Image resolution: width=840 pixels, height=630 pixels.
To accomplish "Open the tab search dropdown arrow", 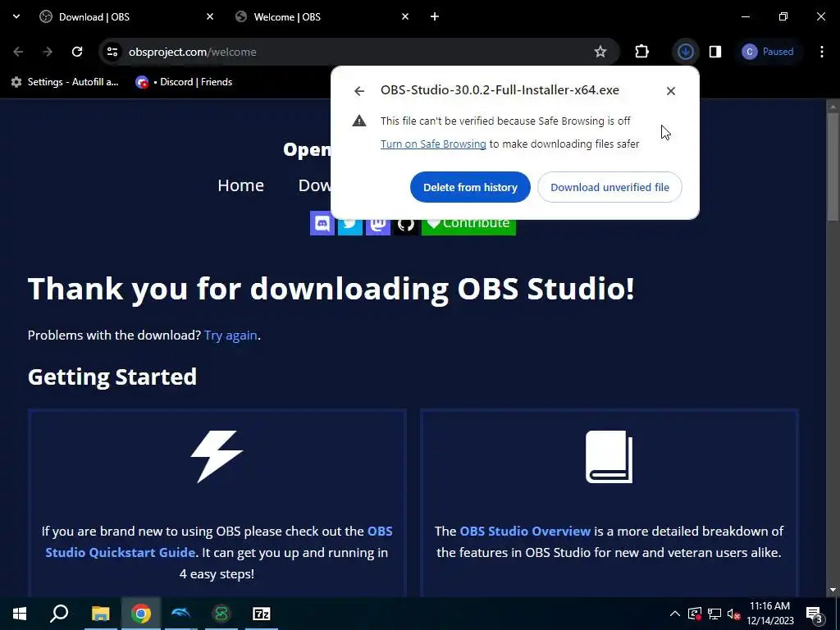I will point(16,16).
